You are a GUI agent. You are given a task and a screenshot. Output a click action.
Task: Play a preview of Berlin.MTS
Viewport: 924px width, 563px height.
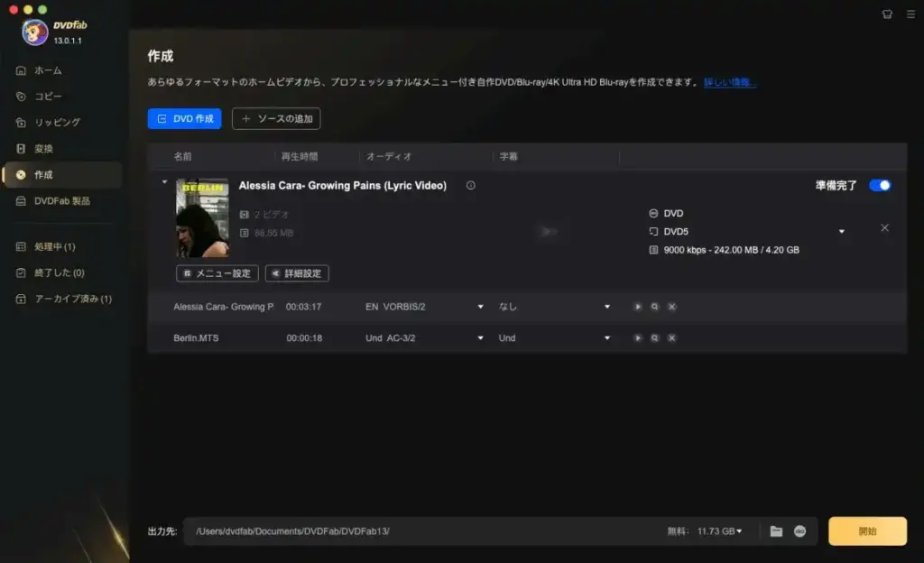(x=638, y=338)
